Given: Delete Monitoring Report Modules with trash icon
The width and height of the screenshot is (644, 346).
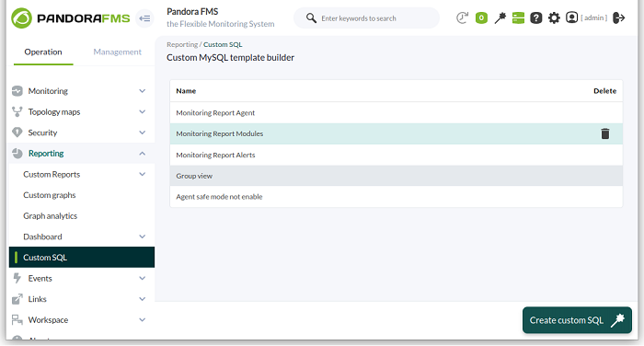Looking at the screenshot, I should (x=605, y=133).
